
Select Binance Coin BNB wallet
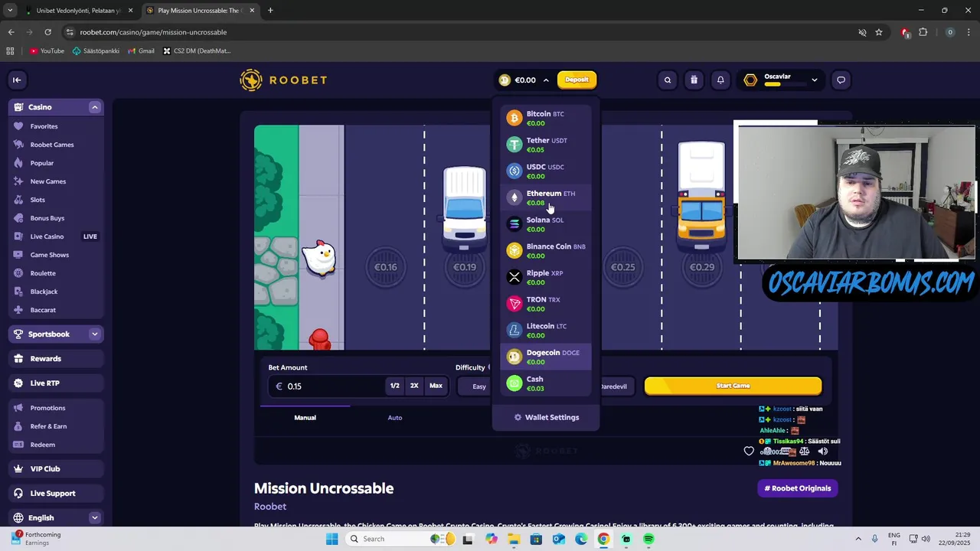pyautogui.click(x=546, y=250)
